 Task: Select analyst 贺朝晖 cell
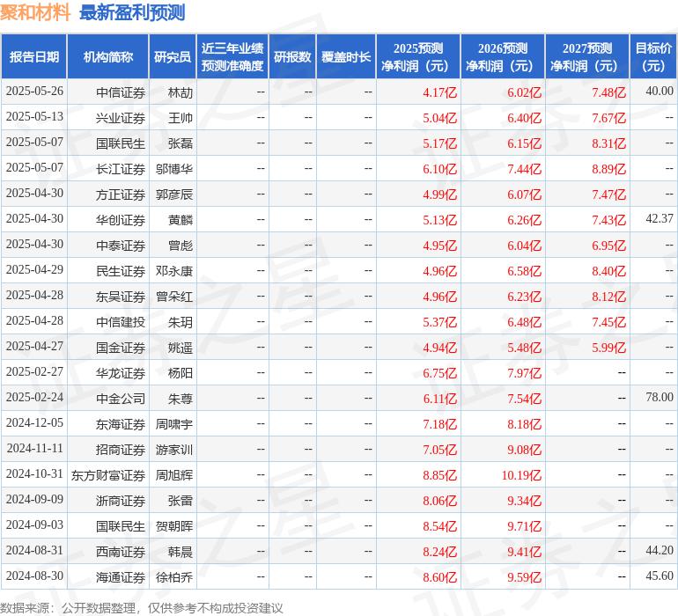click(x=174, y=526)
